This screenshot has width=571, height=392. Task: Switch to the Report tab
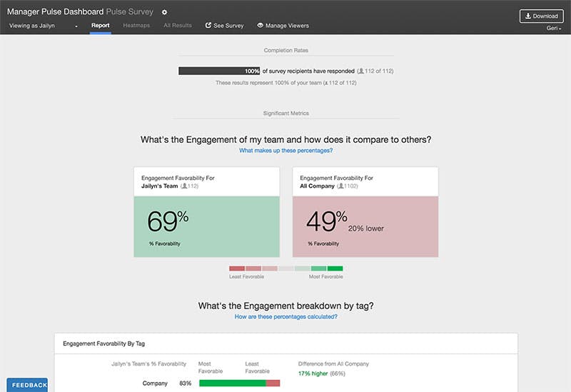(x=100, y=26)
